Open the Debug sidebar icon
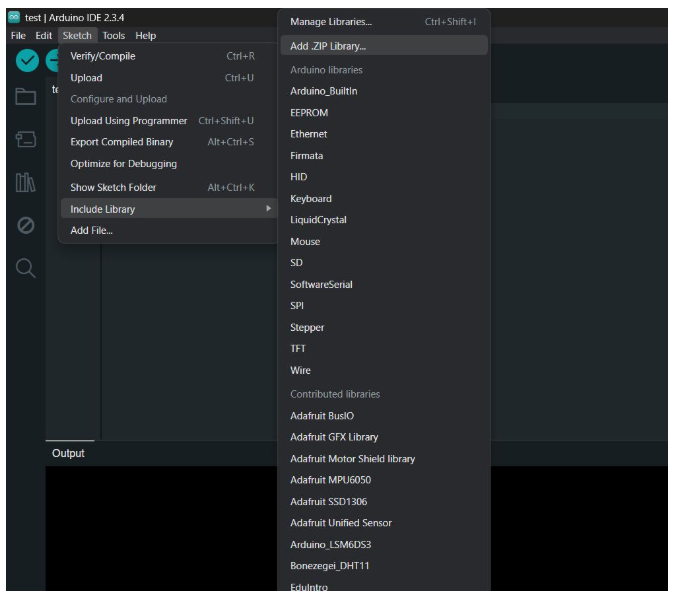The width and height of the screenshot is (682, 595). coord(26,225)
